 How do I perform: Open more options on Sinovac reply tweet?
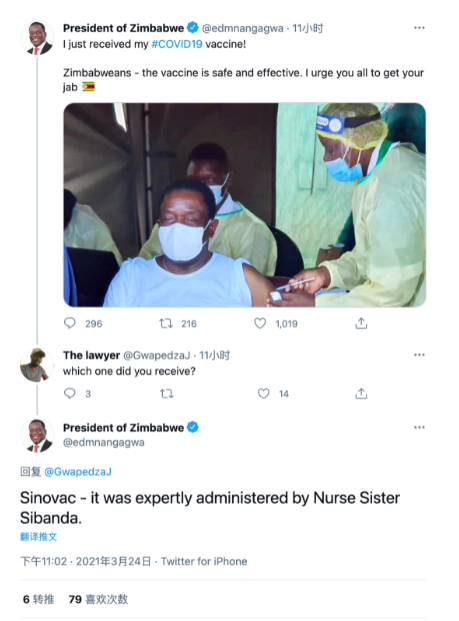(419, 427)
